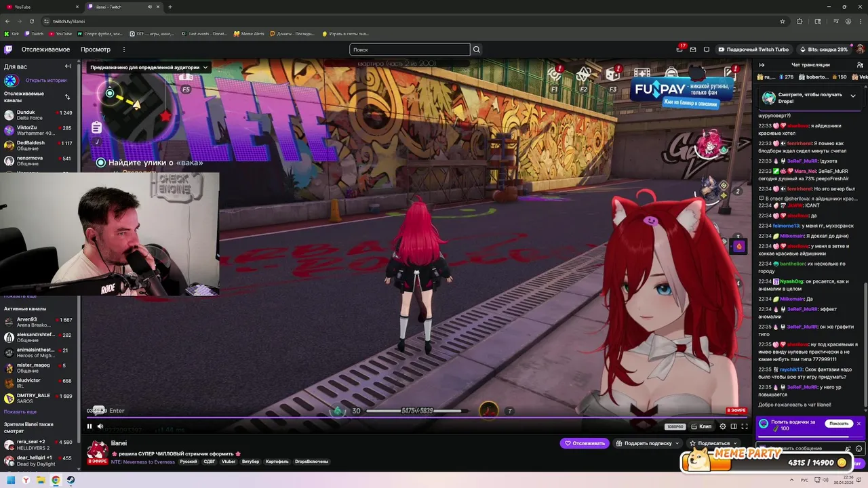Open the Bits discount offer button
The image size is (868, 488).
(823, 49)
